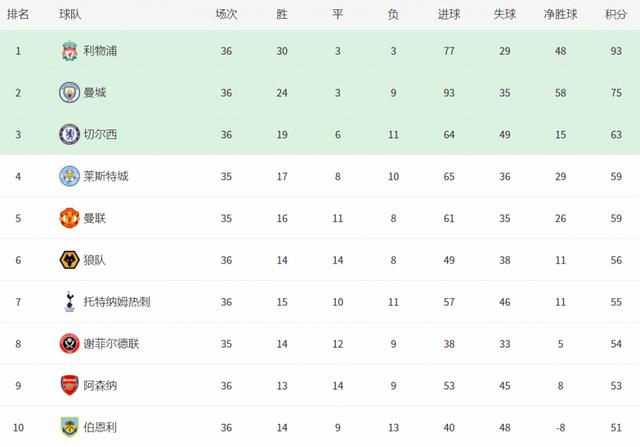This screenshot has width=640, height=447.
Task: Click the Sheffield United club badge
Action: [69, 344]
